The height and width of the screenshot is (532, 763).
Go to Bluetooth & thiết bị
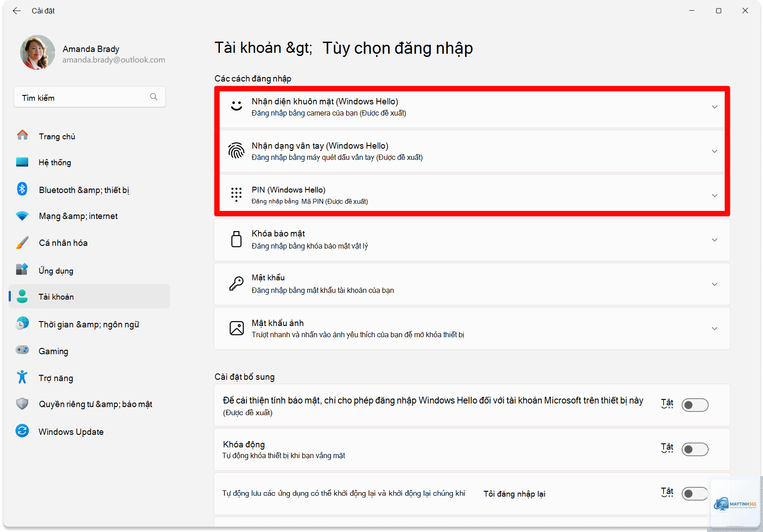[90, 190]
